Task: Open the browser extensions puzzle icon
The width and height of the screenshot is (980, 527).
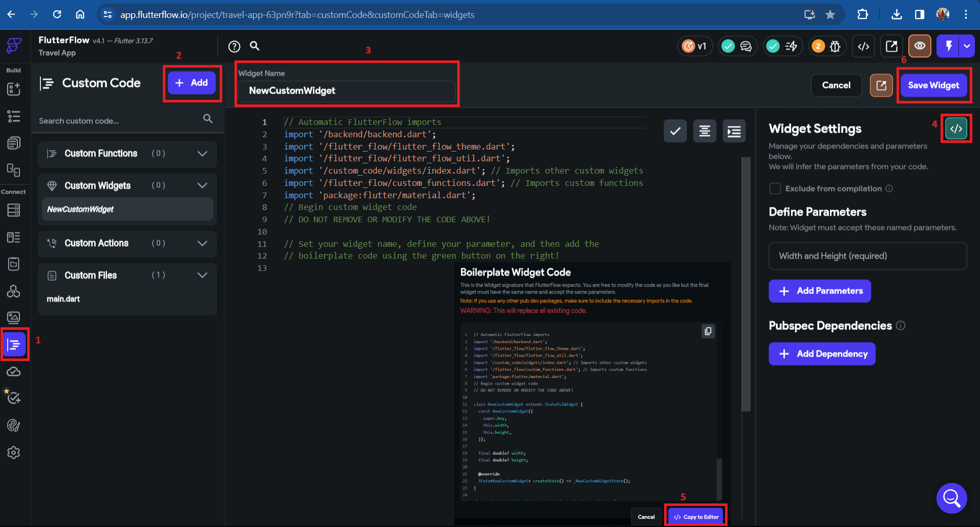Action: click(863, 14)
